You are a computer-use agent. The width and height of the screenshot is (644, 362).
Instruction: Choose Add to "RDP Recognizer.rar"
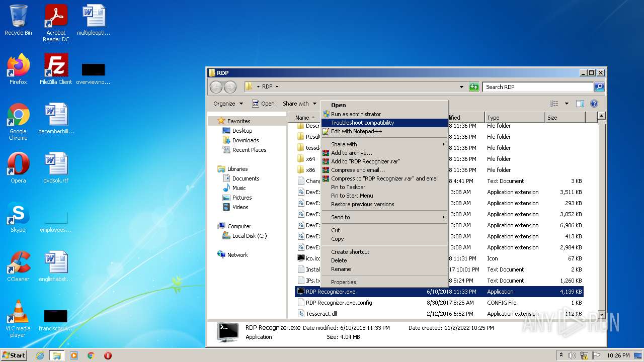tap(384, 161)
